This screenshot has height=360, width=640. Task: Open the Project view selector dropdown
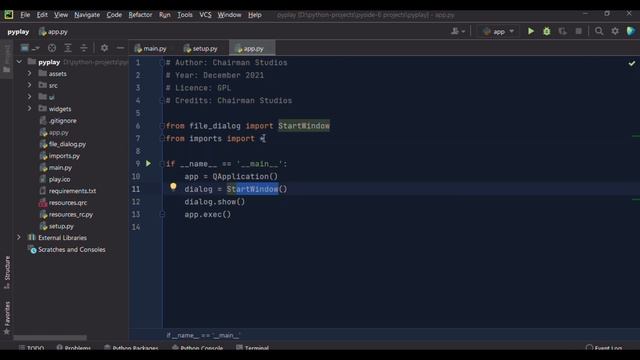click(x=29, y=48)
